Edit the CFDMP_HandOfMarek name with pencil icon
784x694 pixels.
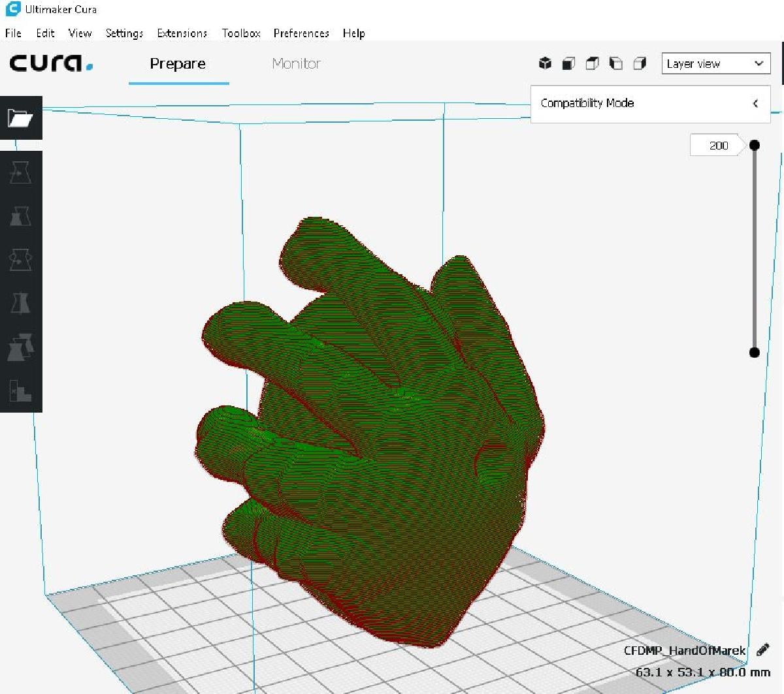coord(762,650)
